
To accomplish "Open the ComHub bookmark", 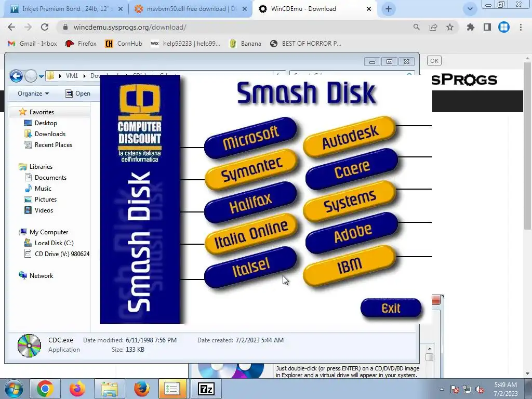I will click(124, 44).
